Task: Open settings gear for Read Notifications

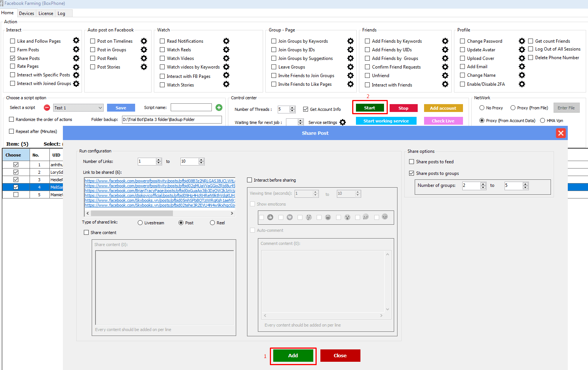Action: click(x=226, y=41)
